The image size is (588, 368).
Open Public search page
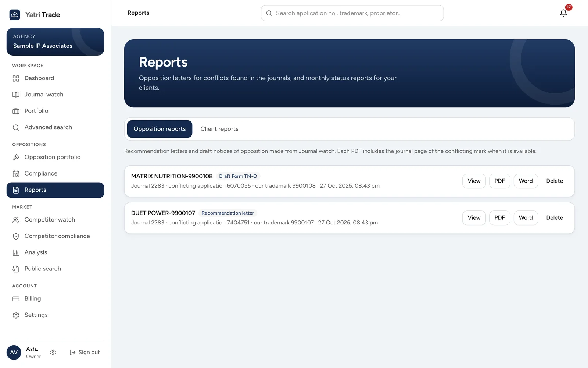[55, 269]
